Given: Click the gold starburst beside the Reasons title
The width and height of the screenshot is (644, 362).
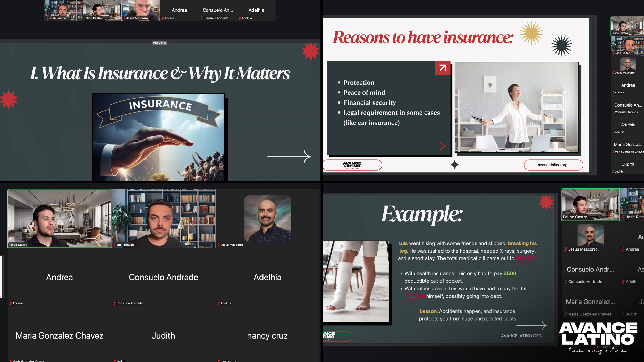Looking at the screenshot, I should 531,33.
